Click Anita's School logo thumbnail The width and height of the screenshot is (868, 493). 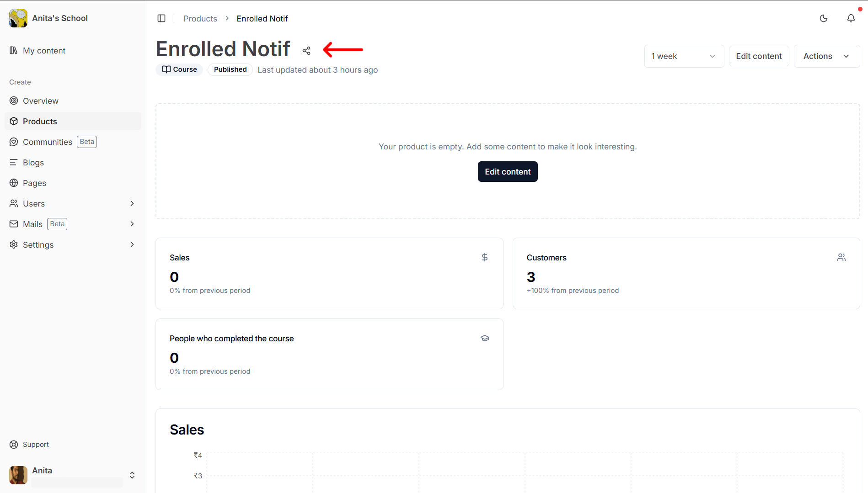pos(18,18)
